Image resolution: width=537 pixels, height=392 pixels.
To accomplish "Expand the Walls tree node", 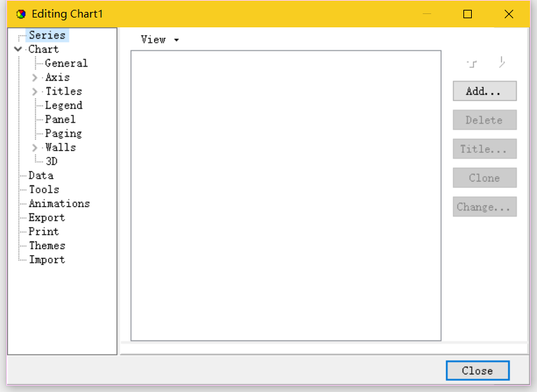I will click(34, 148).
